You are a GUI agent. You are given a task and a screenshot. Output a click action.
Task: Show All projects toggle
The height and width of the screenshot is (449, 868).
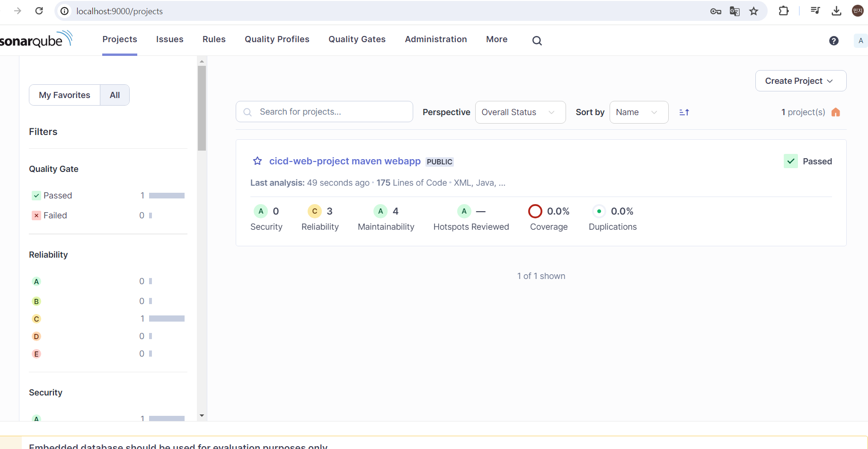pos(115,95)
